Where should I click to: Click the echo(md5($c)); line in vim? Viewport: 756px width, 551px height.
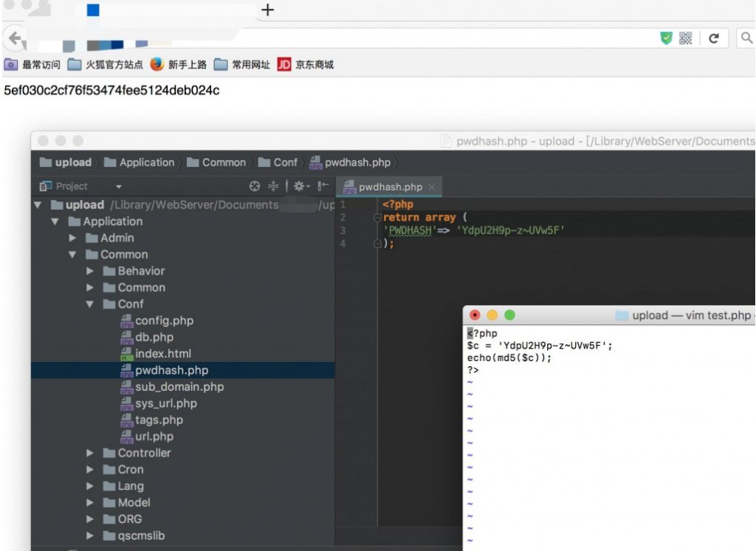pyautogui.click(x=509, y=357)
